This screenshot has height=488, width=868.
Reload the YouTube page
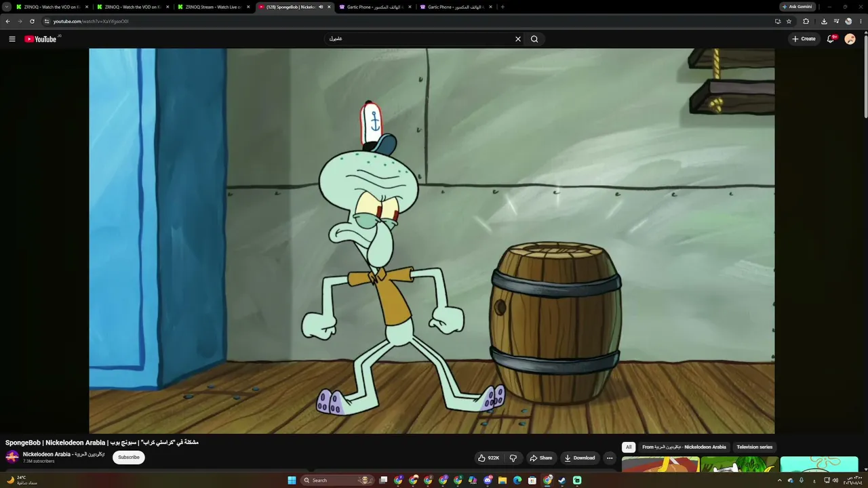tap(32, 21)
